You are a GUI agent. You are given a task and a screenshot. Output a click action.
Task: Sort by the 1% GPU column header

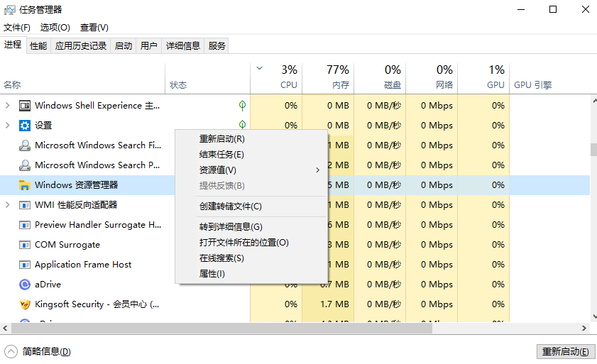click(483, 78)
